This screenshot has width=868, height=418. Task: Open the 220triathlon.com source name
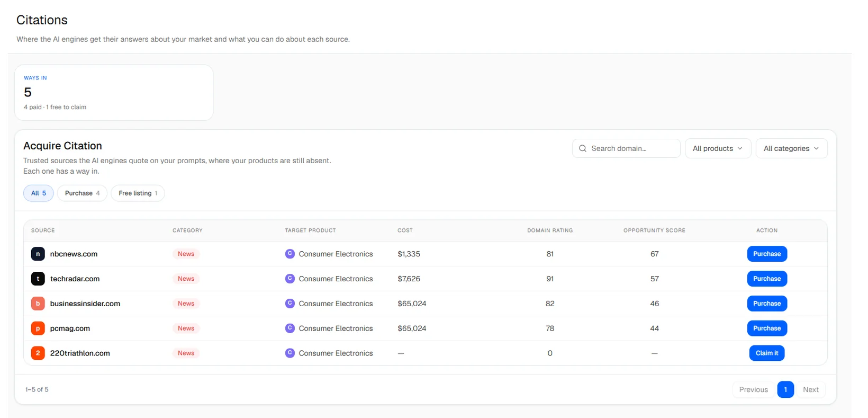pos(80,353)
